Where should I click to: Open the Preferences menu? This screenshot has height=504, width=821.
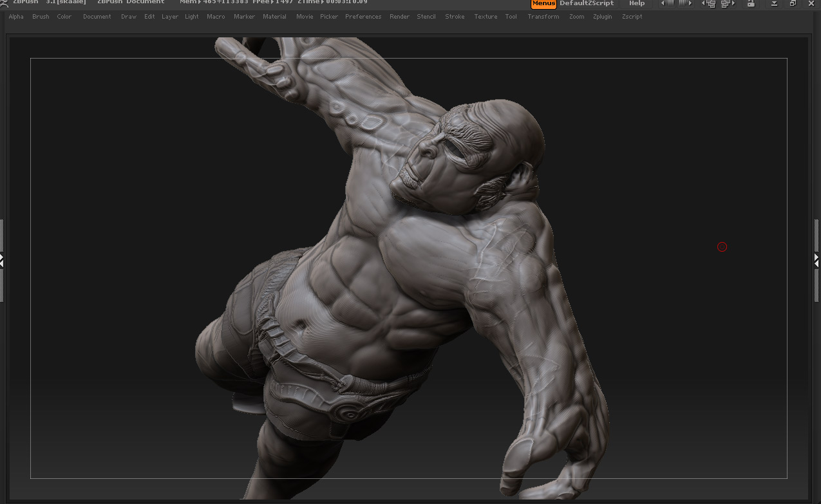(363, 17)
